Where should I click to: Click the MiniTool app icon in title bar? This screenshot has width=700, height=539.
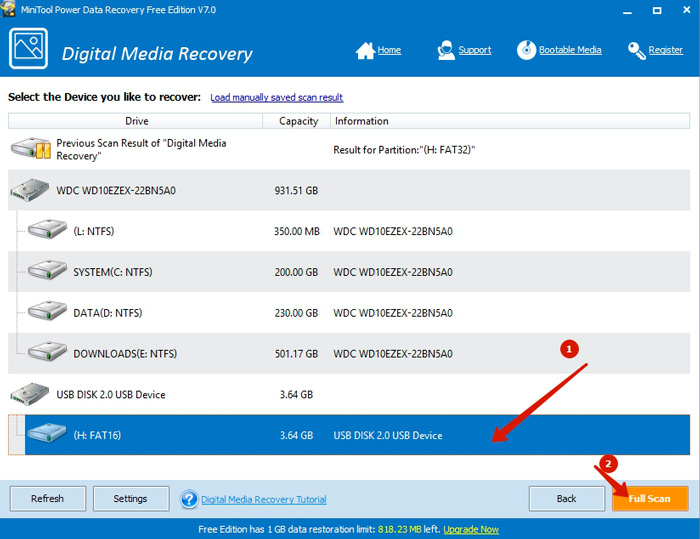pos(8,9)
